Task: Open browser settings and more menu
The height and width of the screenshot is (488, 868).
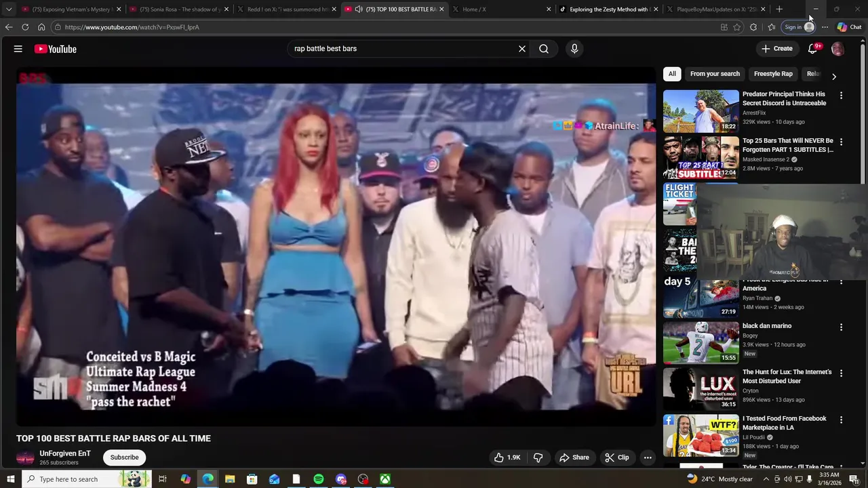Action: point(825,27)
